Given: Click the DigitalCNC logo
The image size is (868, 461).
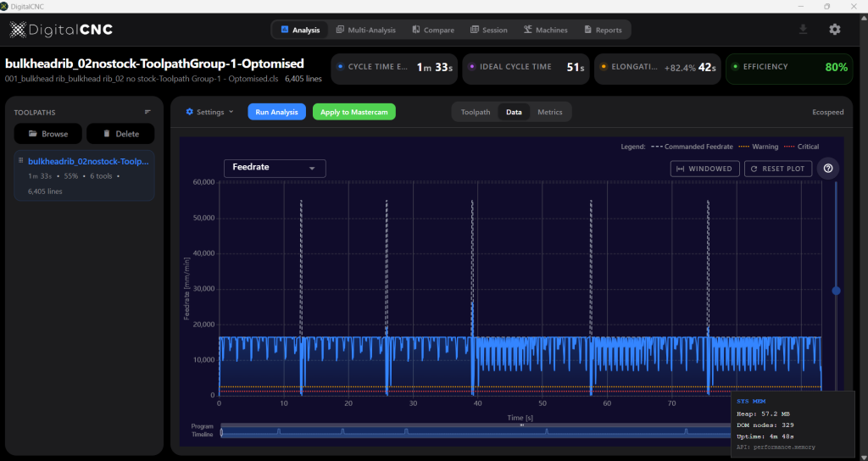Looking at the screenshot, I should click(x=61, y=30).
